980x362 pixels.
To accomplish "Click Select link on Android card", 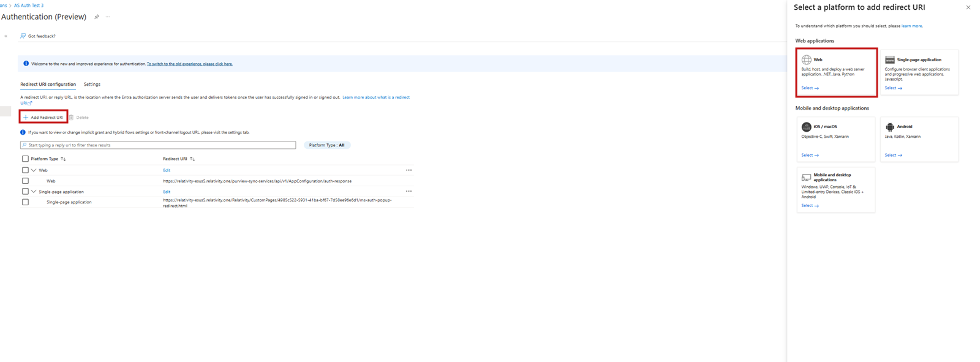I will (x=893, y=155).
